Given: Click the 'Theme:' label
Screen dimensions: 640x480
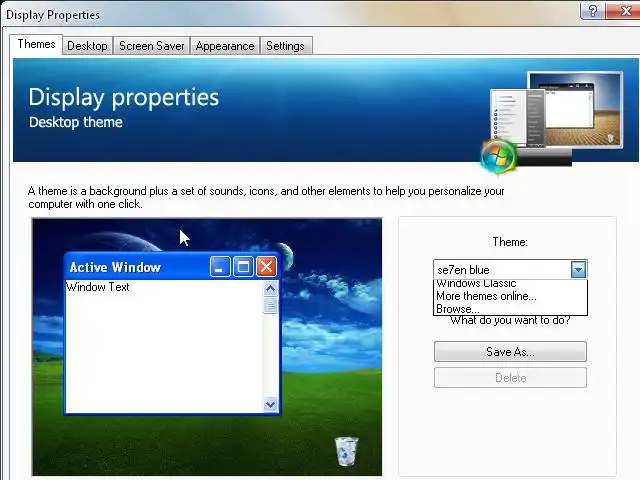Looking at the screenshot, I should tap(510, 242).
